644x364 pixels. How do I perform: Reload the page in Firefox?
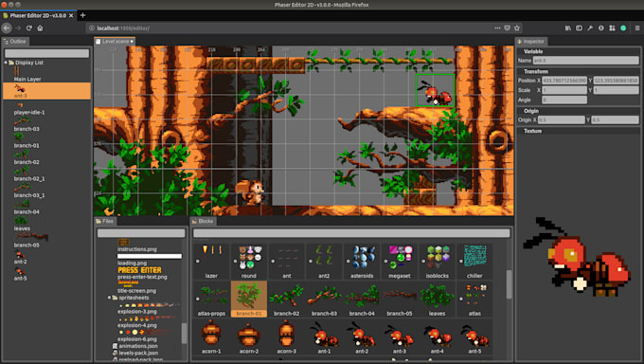[29, 28]
